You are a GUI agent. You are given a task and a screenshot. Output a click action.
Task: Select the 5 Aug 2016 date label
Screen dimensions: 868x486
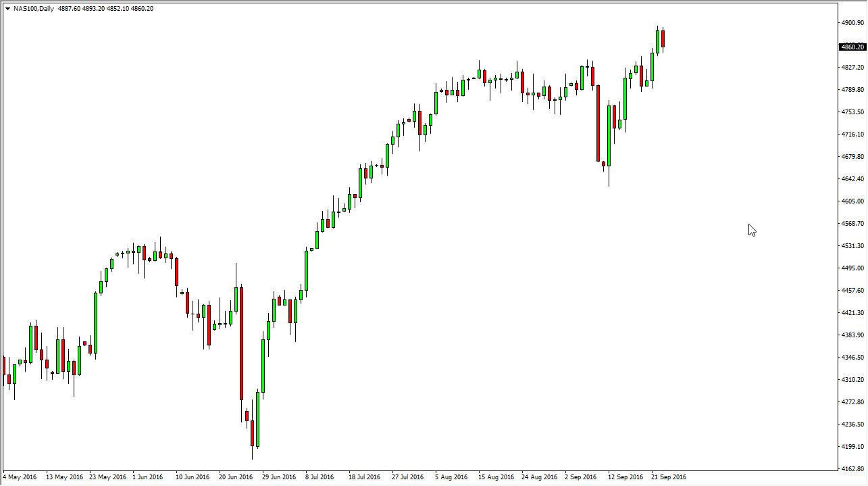[x=453, y=477]
